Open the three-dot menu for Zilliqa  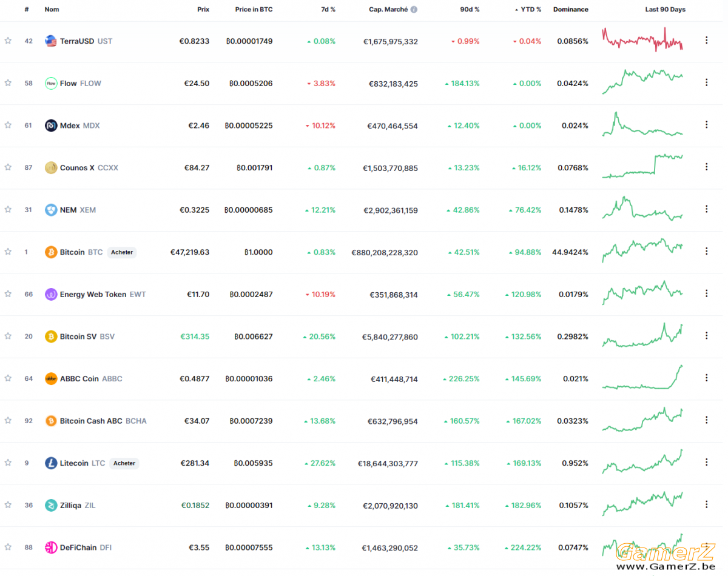click(706, 504)
